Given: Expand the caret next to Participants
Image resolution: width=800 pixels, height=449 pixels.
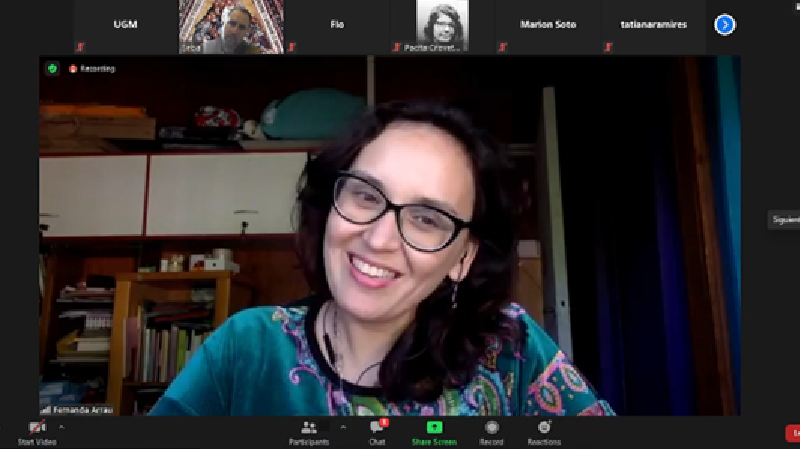Looking at the screenshot, I should coord(343,427).
